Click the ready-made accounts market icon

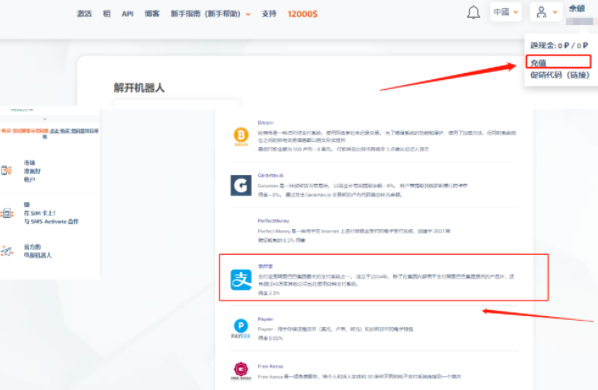point(6,170)
